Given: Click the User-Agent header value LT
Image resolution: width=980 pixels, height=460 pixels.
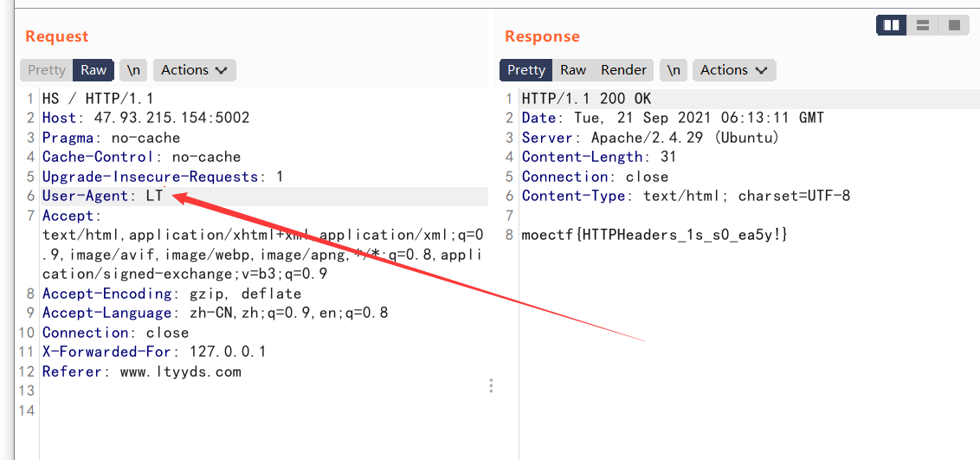Looking at the screenshot, I should coord(154,196).
